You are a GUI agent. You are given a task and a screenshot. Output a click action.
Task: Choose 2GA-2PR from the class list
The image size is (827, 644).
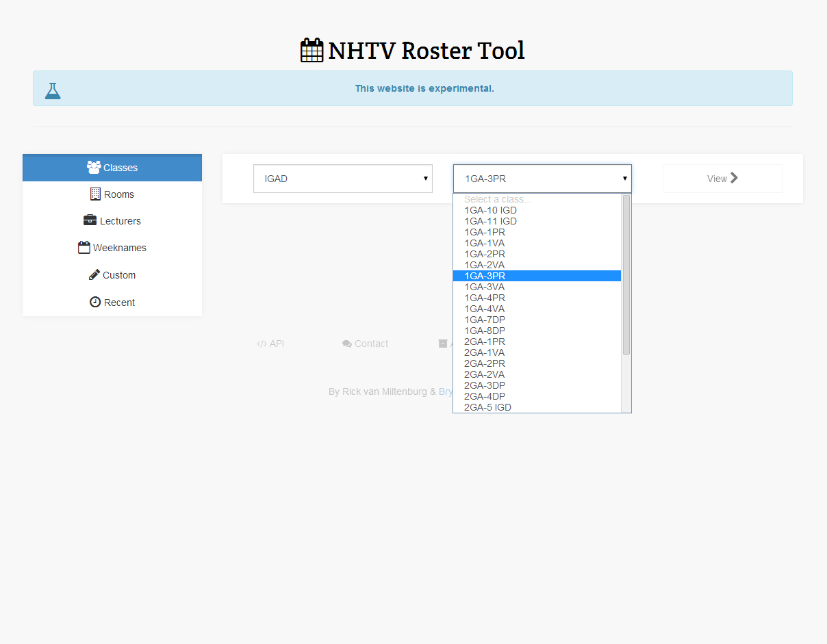click(537, 363)
